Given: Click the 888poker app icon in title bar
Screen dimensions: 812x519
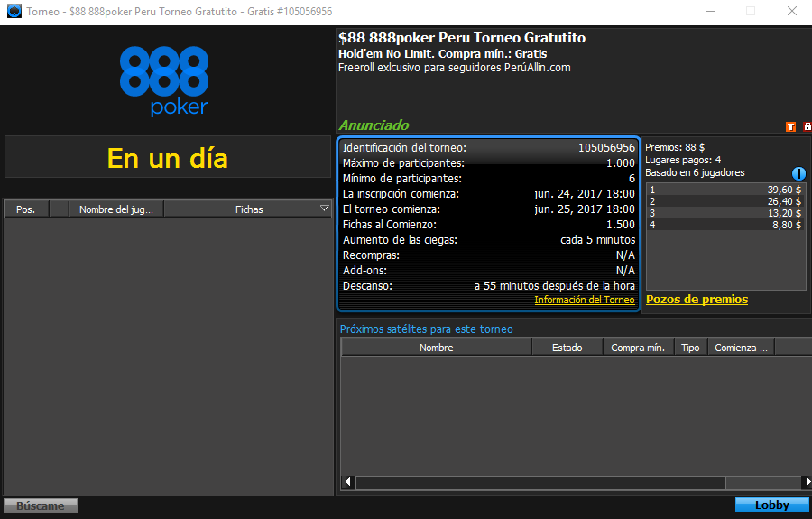Looking at the screenshot, I should [x=14, y=11].
